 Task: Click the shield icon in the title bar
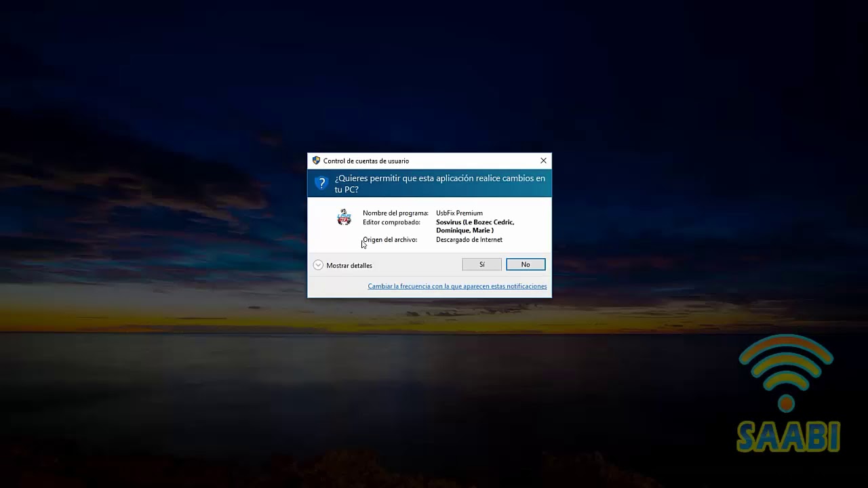pos(316,161)
